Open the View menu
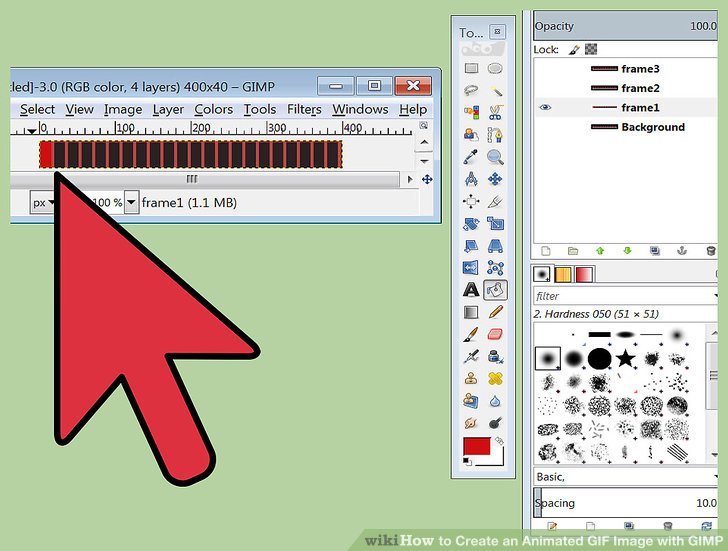728x551 pixels. (x=79, y=110)
